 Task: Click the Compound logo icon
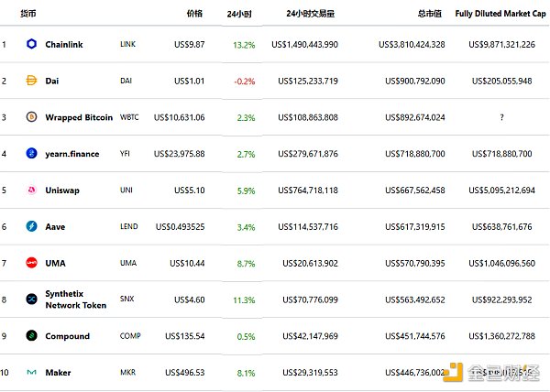[31, 336]
